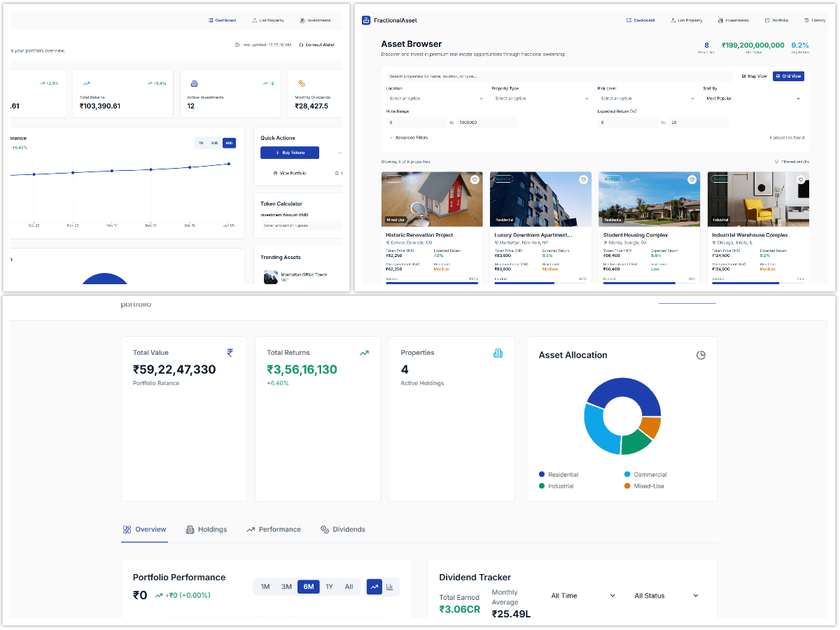Open All Time dropdown in Dividend Tracker
This screenshot has width=840, height=630.
tap(583, 596)
